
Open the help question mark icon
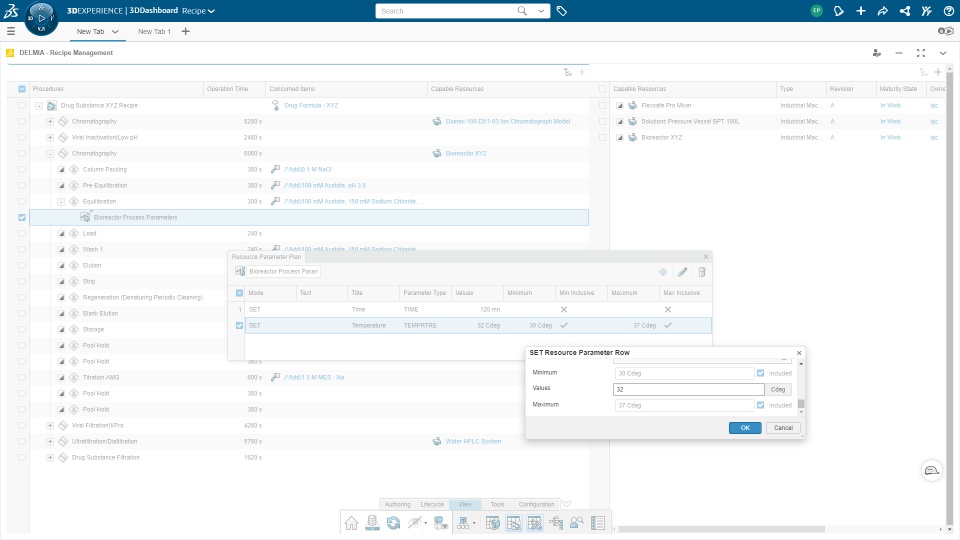click(x=948, y=11)
